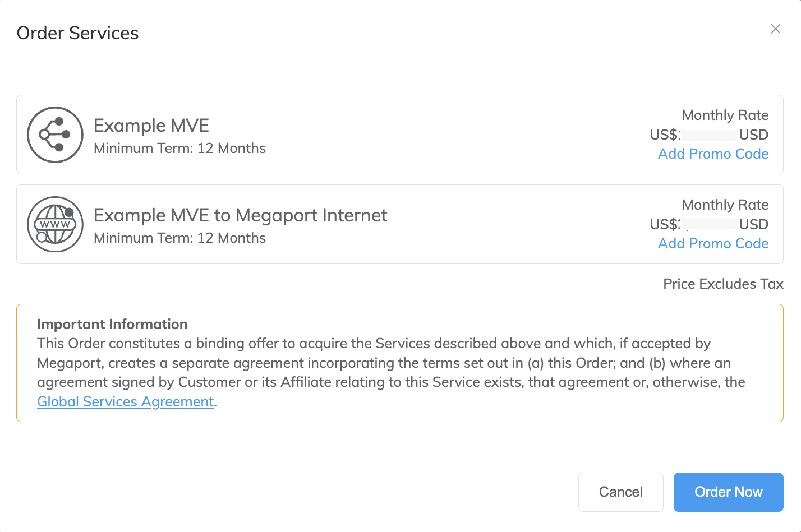This screenshot has height=532, width=801.
Task: Click the Example MVE US$ price amount
Action: 708,135
